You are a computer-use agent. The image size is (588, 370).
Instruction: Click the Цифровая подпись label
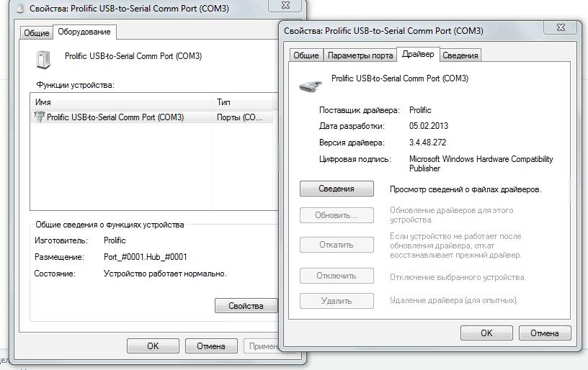(355, 159)
